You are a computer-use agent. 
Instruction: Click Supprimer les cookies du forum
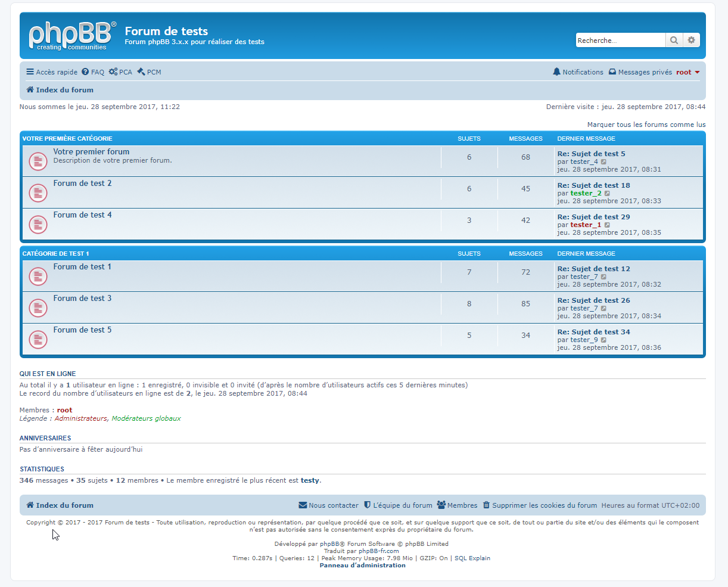[539, 505]
